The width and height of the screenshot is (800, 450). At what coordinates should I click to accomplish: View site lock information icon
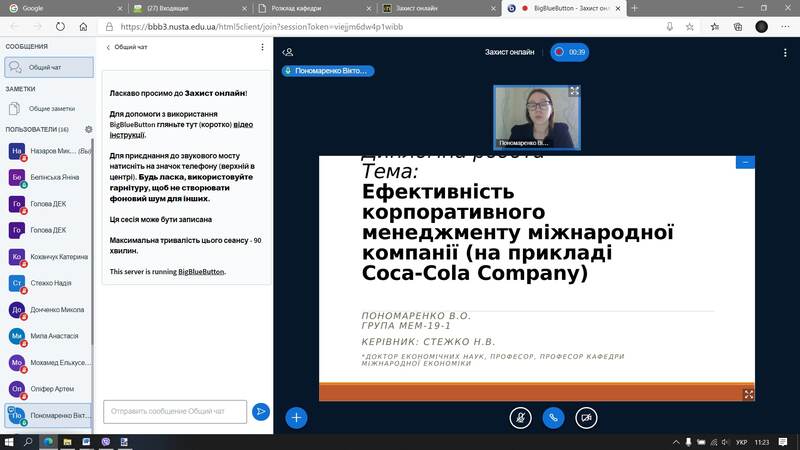coord(109,27)
